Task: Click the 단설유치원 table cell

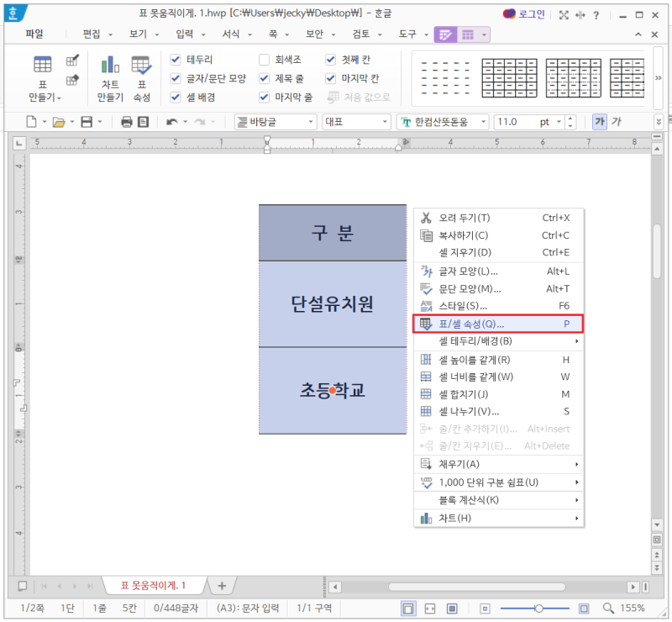Action: [x=333, y=304]
